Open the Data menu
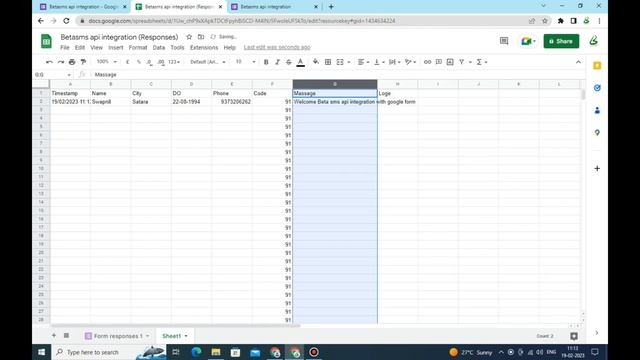640x360 pixels. [x=159, y=48]
